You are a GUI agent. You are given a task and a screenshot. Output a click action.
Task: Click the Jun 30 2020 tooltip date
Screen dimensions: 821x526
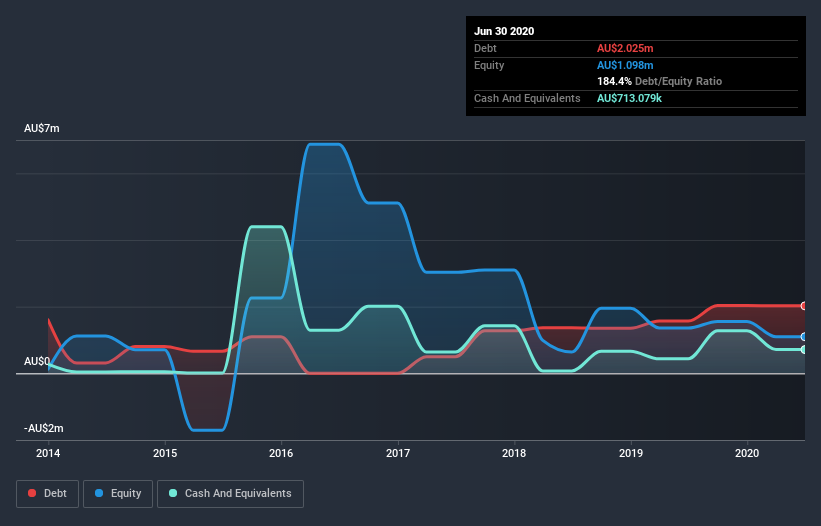[x=504, y=31]
